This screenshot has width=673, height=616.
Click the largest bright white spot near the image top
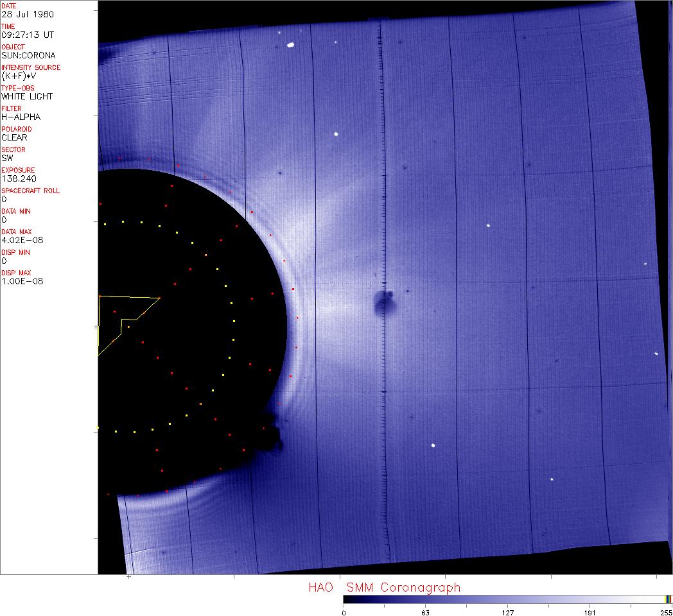pyautogui.click(x=290, y=45)
